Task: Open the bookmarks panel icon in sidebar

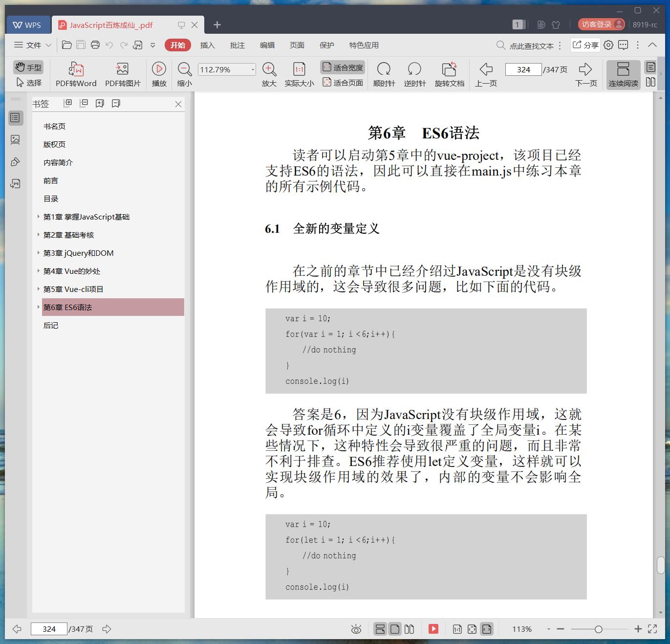Action: tap(15, 118)
